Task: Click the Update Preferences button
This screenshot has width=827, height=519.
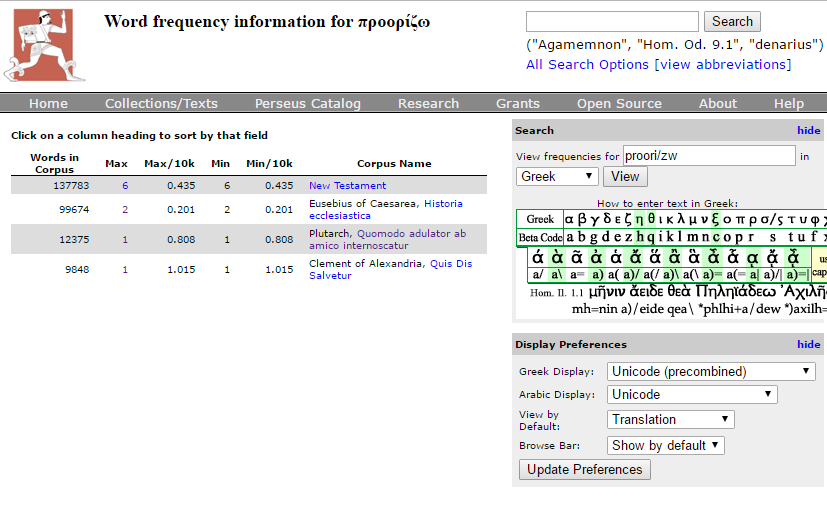Action: 585,469
